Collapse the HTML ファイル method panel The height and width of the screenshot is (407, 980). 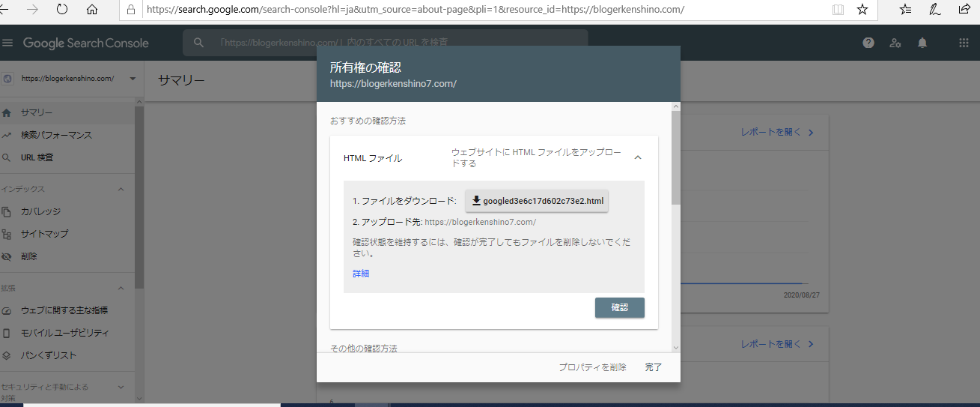(638, 157)
